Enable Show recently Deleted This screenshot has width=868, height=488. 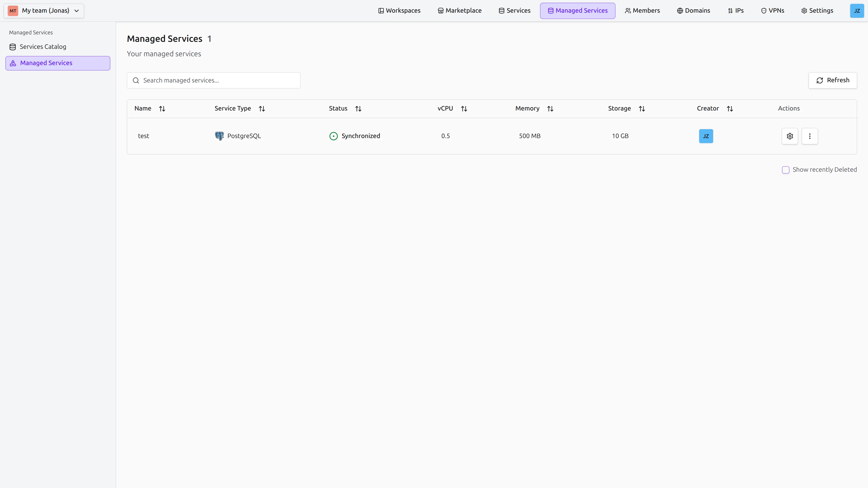[786, 170]
